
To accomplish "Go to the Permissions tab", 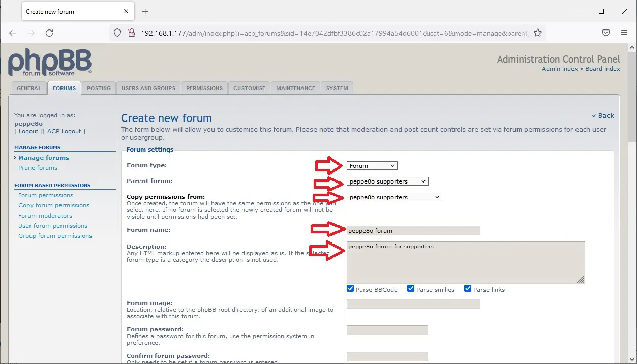I will 204,88.
